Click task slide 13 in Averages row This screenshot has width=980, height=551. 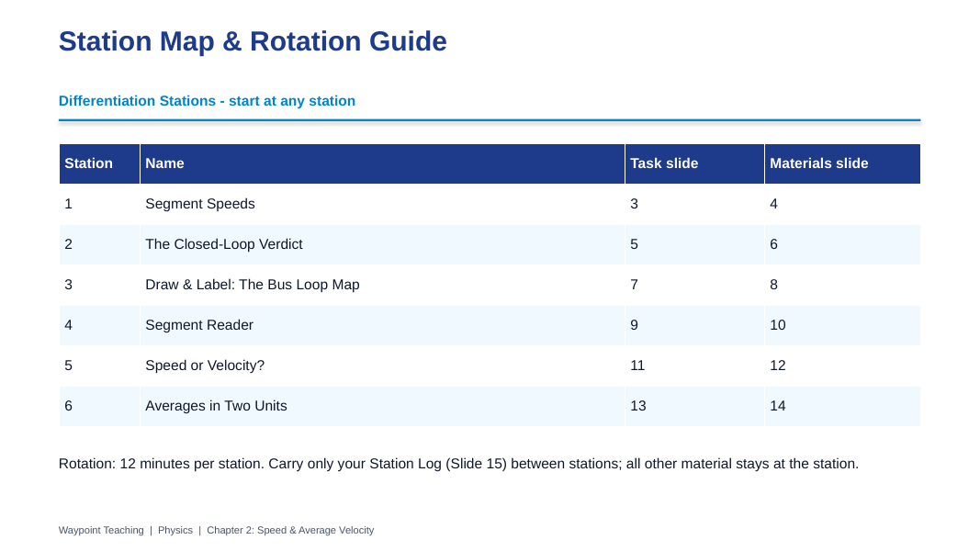(x=694, y=406)
